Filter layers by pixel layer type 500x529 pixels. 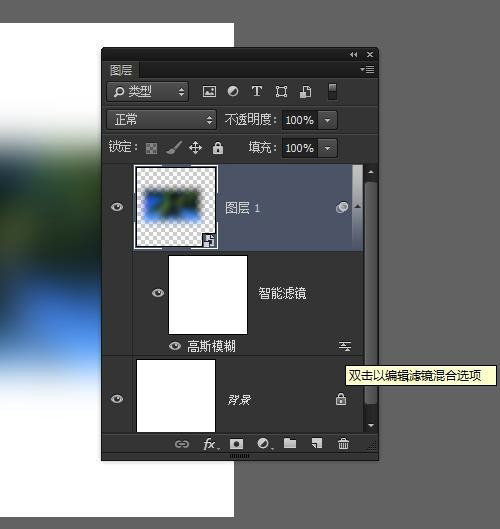click(209, 91)
